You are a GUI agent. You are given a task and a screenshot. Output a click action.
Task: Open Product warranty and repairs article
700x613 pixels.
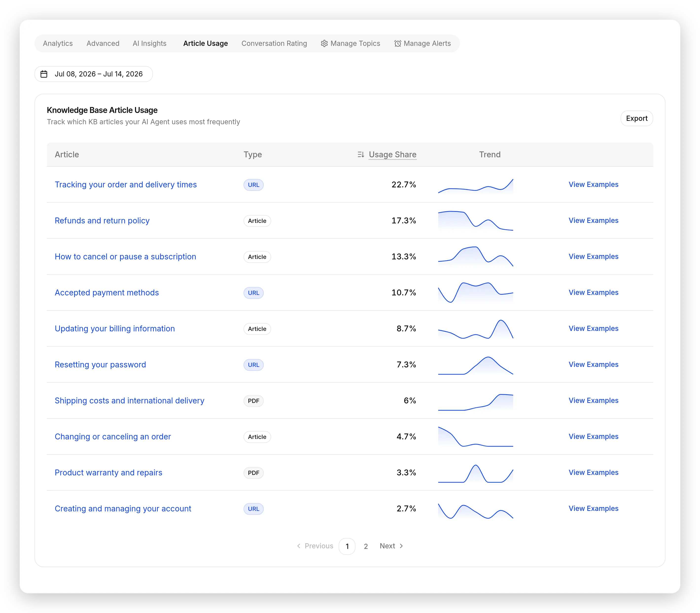108,473
